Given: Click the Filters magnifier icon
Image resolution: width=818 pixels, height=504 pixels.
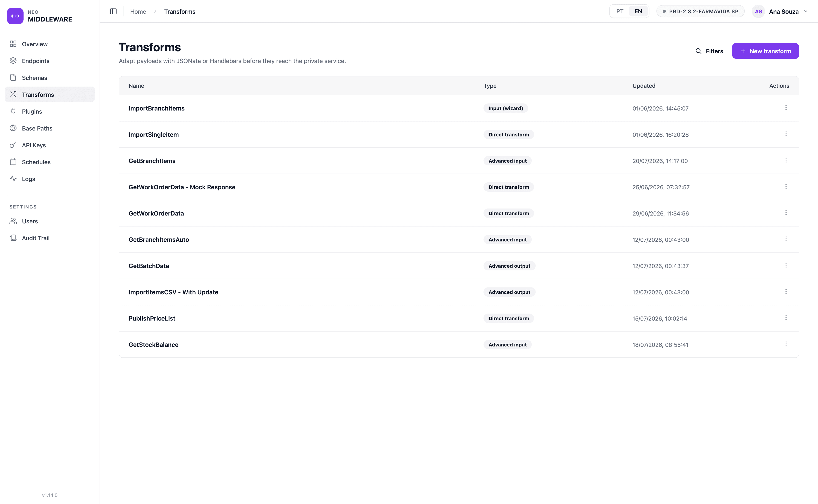Looking at the screenshot, I should coord(698,51).
